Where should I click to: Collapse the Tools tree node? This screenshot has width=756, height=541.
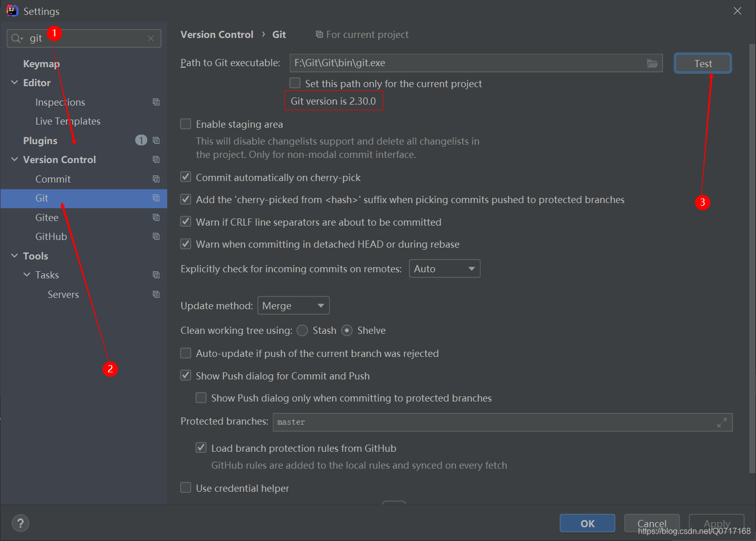[x=14, y=256]
